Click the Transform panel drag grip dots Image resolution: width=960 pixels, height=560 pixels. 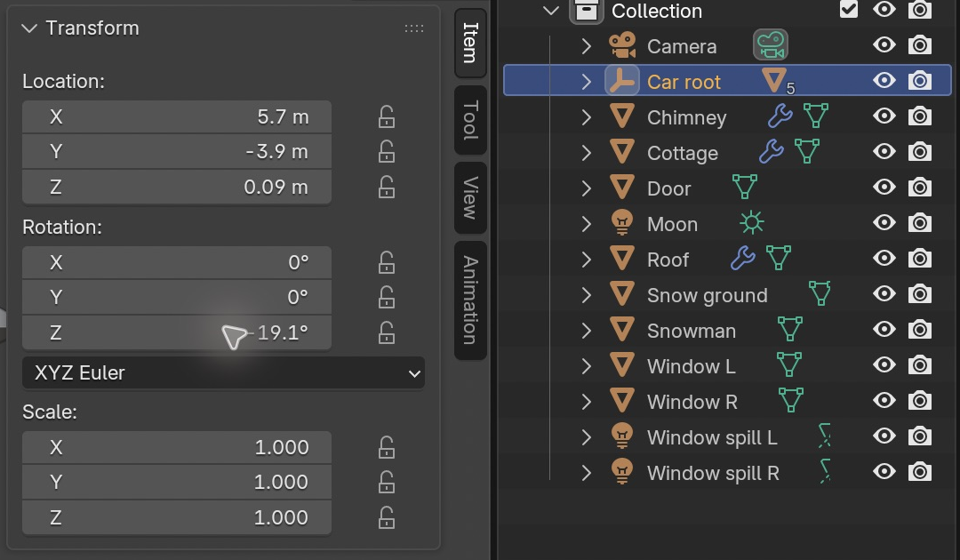click(x=414, y=28)
